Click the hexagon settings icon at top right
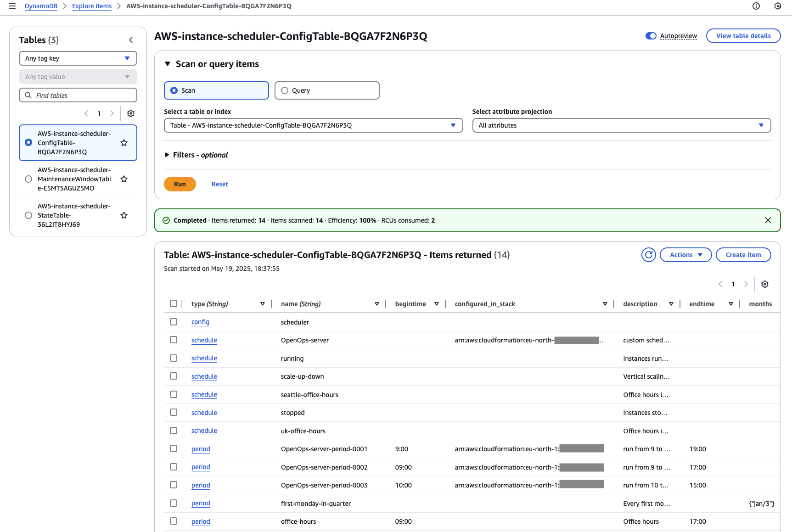Screen dimensions: 792x532 778,6
